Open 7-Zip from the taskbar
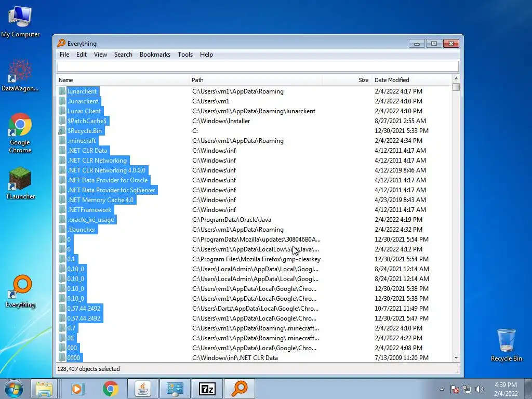 click(x=207, y=389)
